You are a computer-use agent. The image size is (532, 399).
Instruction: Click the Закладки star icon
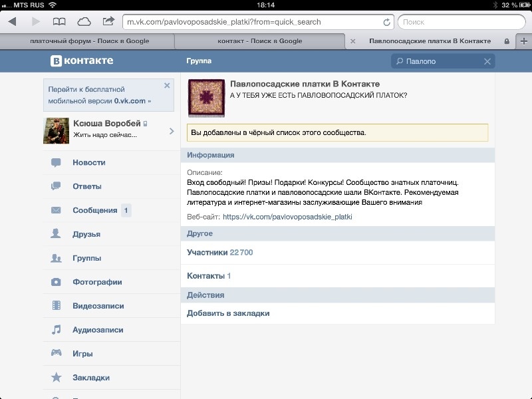tap(57, 377)
